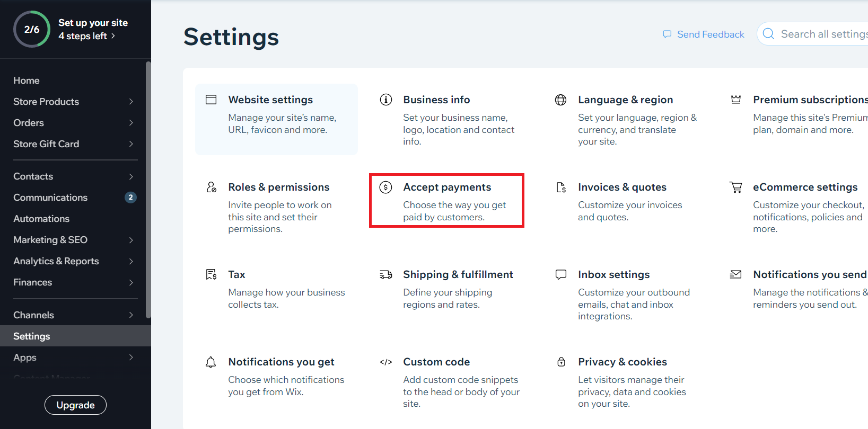Click the Accept payments dollar icon

pos(386,187)
